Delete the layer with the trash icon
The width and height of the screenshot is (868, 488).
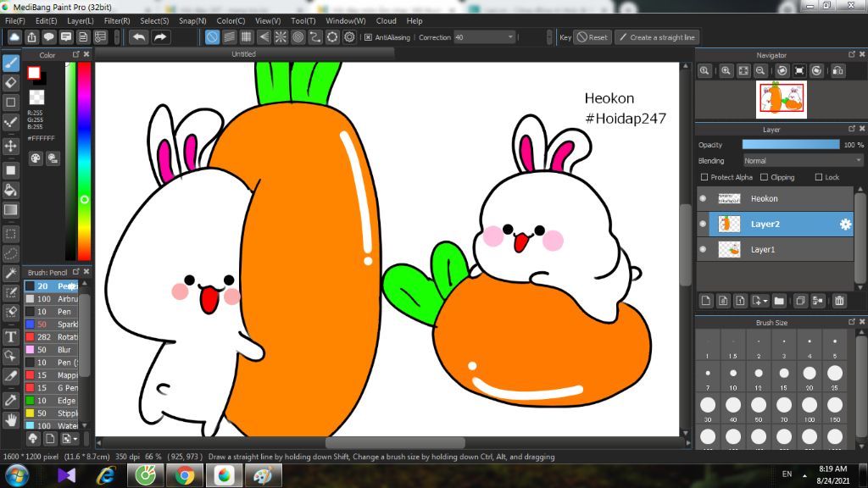[x=839, y=301]
